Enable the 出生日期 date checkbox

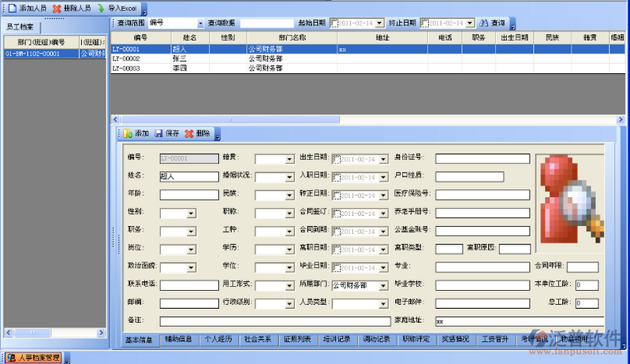click(336, 158)
